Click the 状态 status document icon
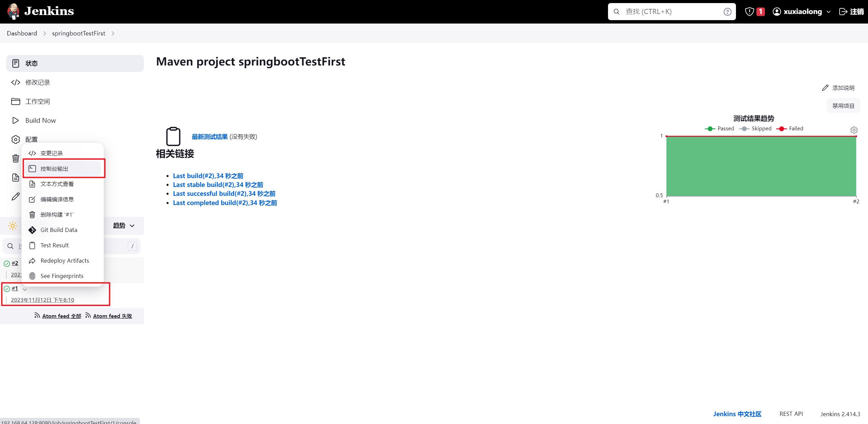The width and height of the screenshot is (868, 424). tap(16, 63)
